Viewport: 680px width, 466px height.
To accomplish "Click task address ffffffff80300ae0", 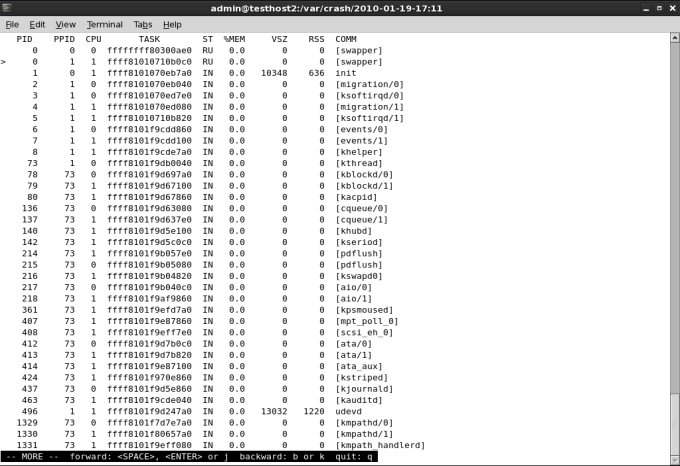I will click(149, 50).
